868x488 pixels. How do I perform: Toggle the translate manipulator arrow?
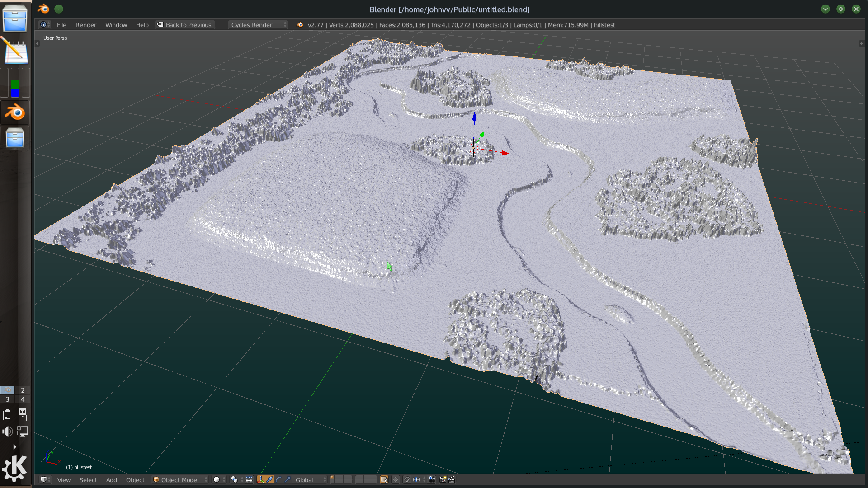tap(269, 479)
